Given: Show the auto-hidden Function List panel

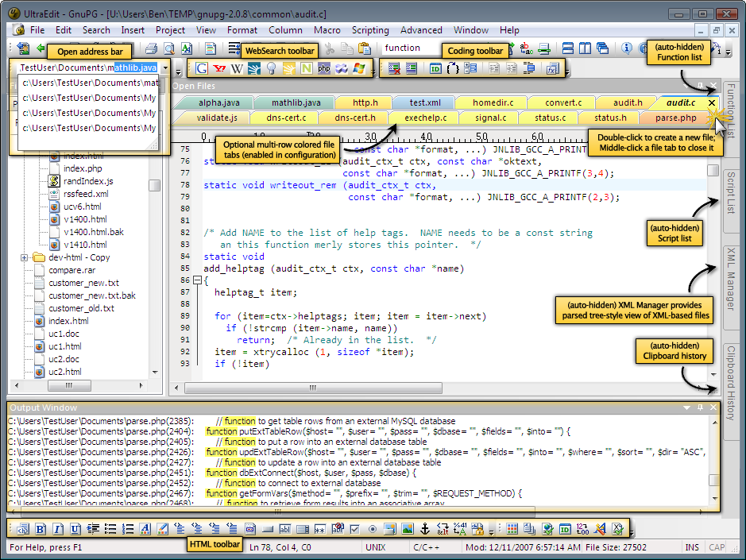Looking at the screenshot, I should coord(731,110).
